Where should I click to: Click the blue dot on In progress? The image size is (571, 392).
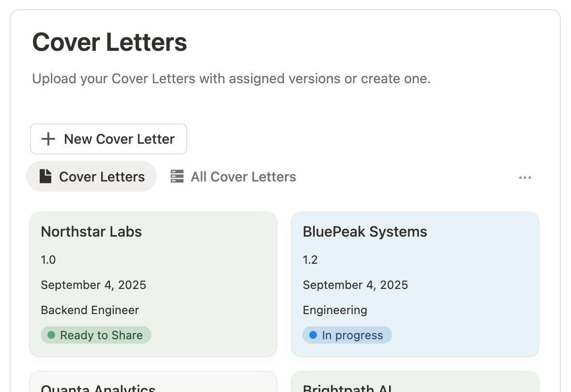(x=313, y=335)
